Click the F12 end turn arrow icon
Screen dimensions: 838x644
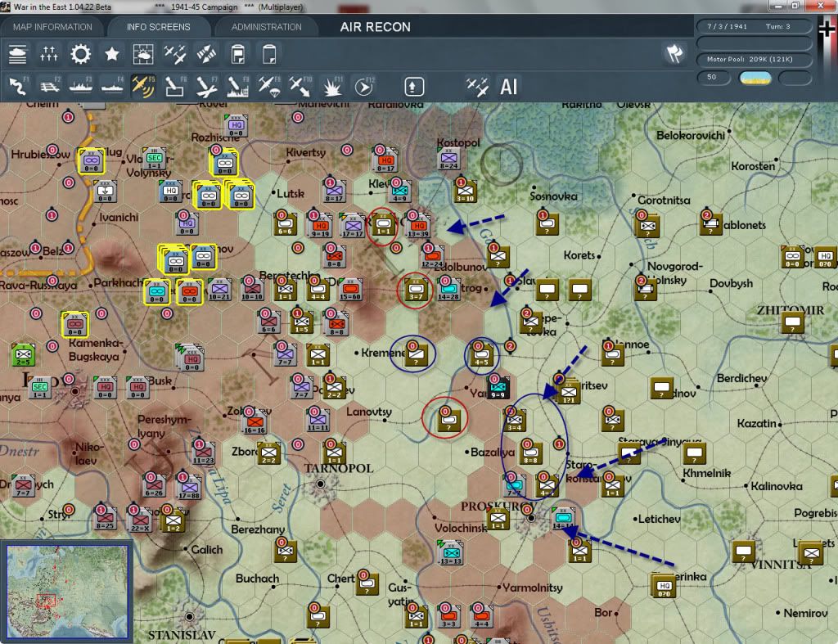364,86
